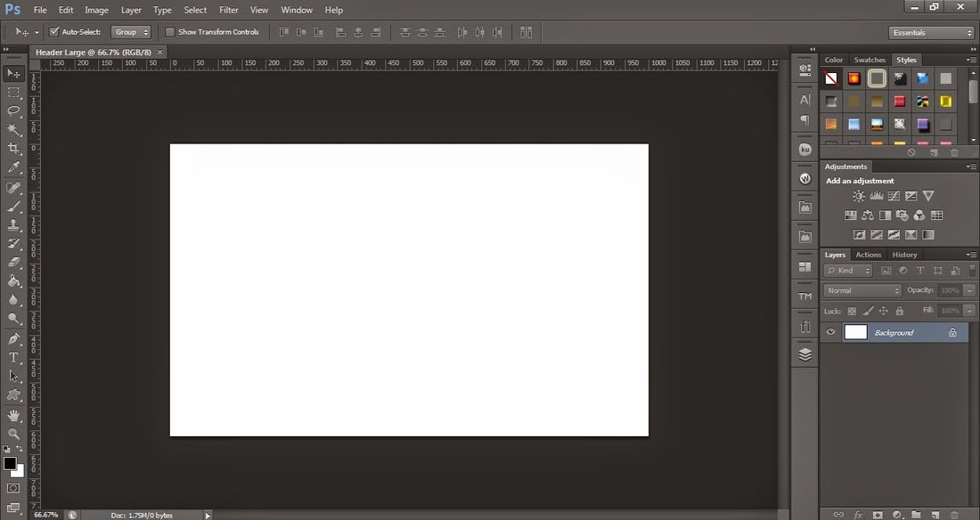The width and height of the screenshot is (980, 520).
Task: Uncheck the Auto-Select checkbox
Action: 54,32
